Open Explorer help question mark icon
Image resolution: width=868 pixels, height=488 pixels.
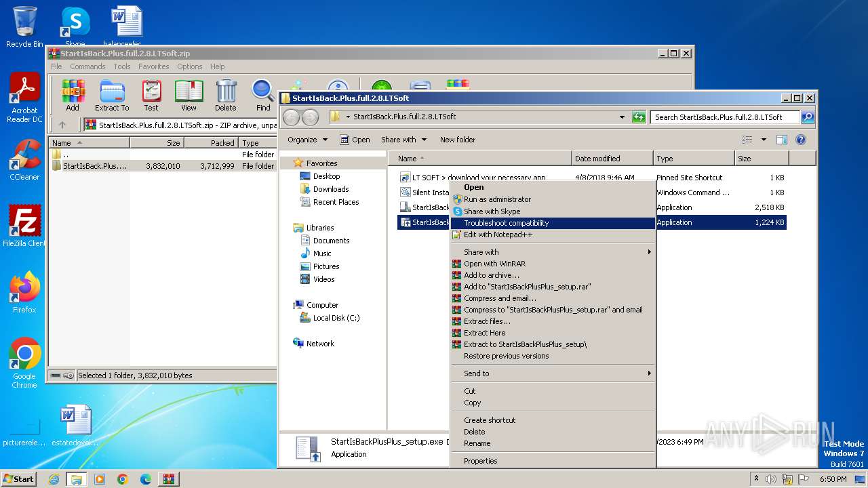pyautogui.click(x=800, y=140)
